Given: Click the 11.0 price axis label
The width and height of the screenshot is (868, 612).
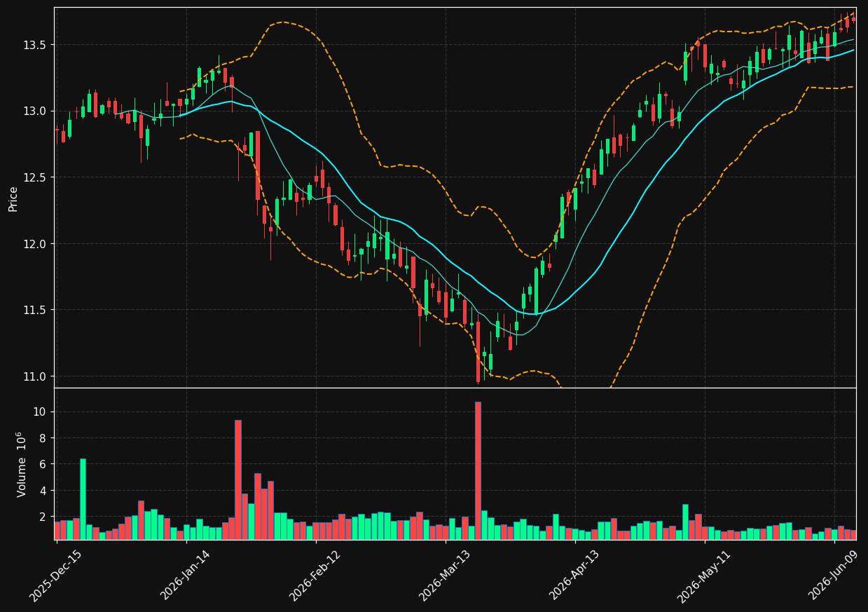Looking at the screenshot, I should tap(35, 376).
